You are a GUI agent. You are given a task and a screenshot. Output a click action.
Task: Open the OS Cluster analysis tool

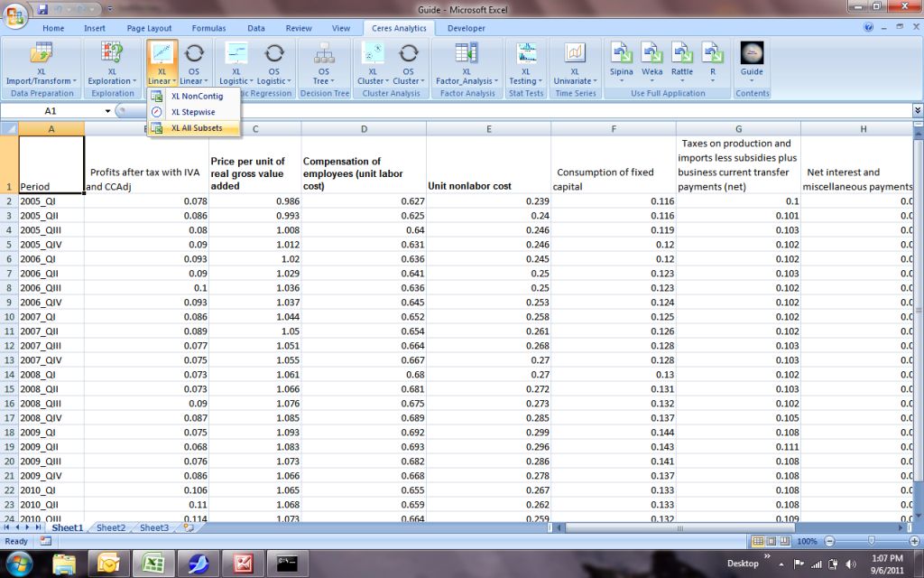pyautogui.click(x=409, y=64)
